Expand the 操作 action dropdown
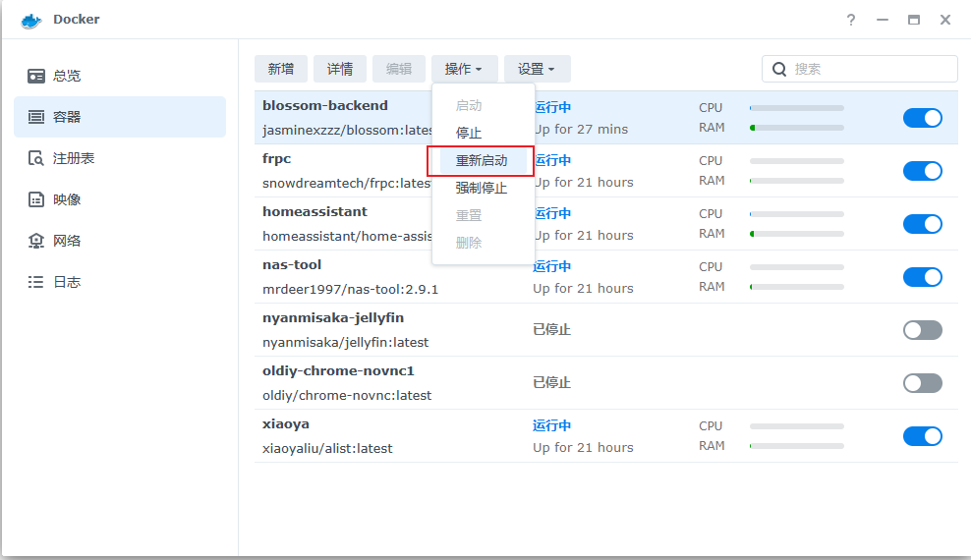971x560 pixels. pyautogui.click(x=465, y=69)
